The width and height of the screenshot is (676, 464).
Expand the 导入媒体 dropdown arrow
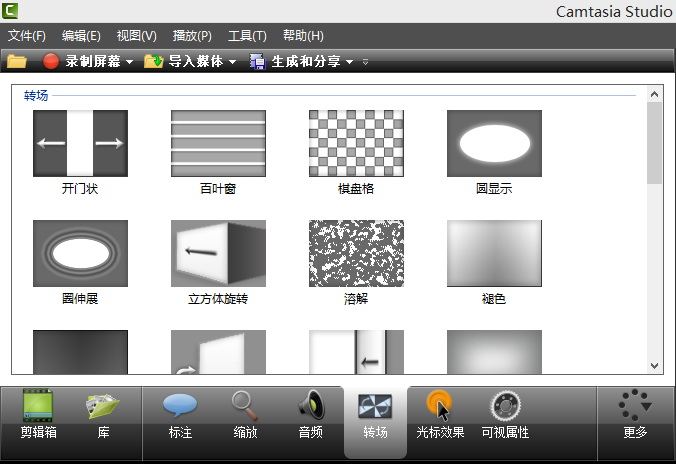click(233, 62)
